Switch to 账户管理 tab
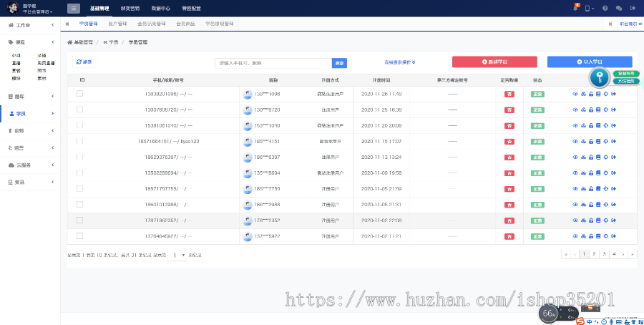The image size is (644, 325). pos(117,24)
